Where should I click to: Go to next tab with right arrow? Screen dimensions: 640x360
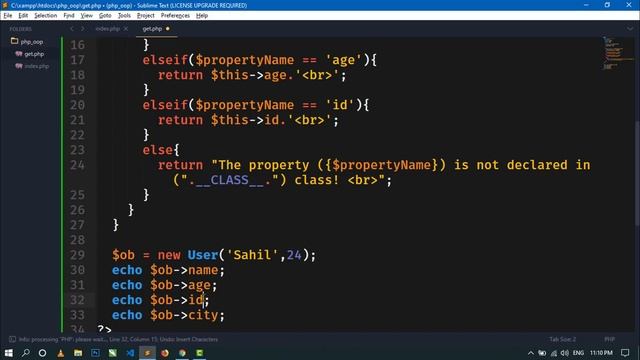coord(82,29)
